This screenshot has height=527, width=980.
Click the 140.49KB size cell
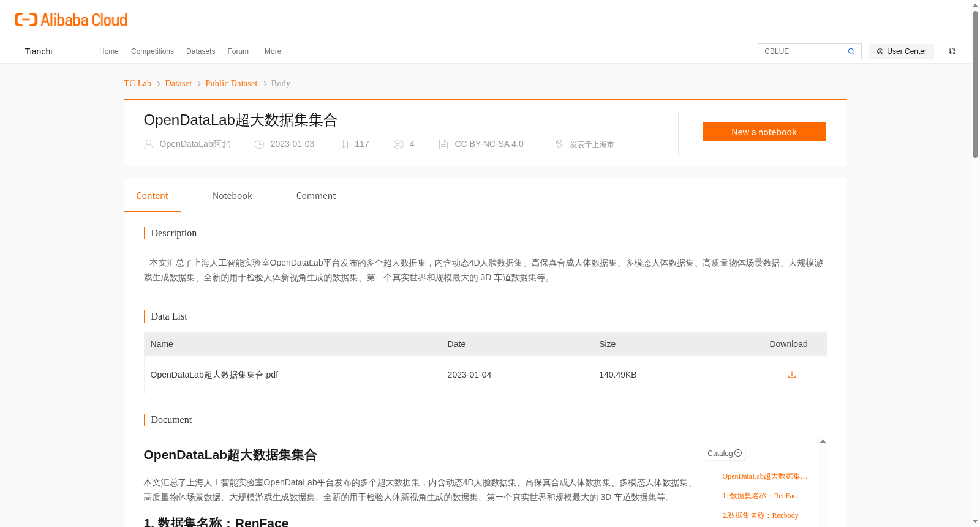coord(618,375)
